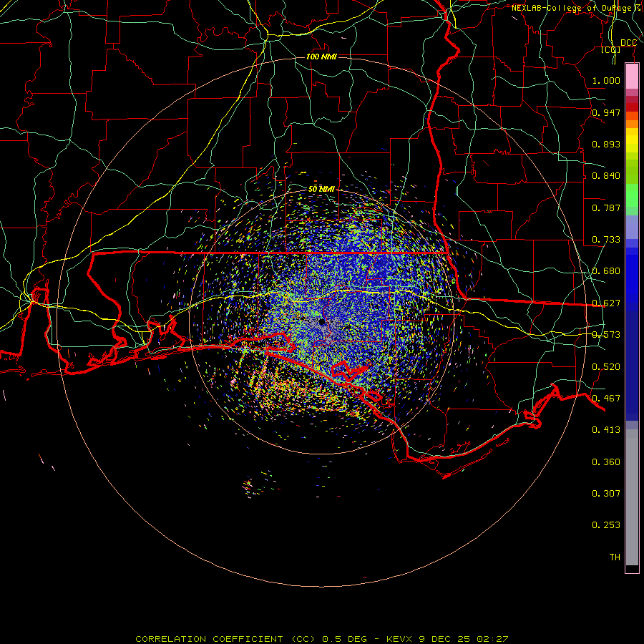Click the DCC product label above the legend

[628, 43]
